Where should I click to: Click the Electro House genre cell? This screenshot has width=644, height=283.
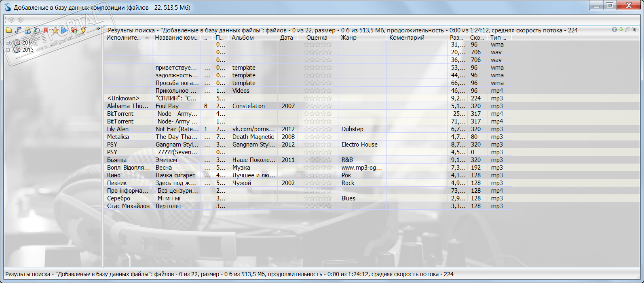click(x=362, y=145)
